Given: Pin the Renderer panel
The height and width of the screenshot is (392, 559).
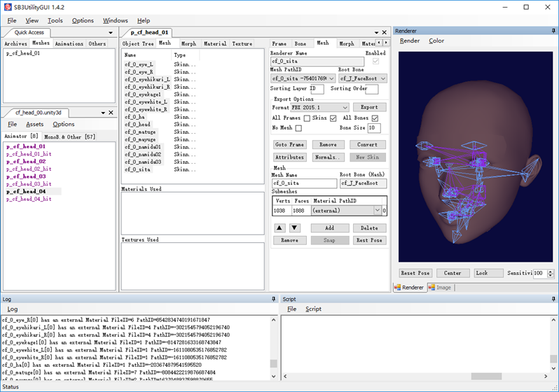Looking at the screenshot, I should click(x=552, y=31).
